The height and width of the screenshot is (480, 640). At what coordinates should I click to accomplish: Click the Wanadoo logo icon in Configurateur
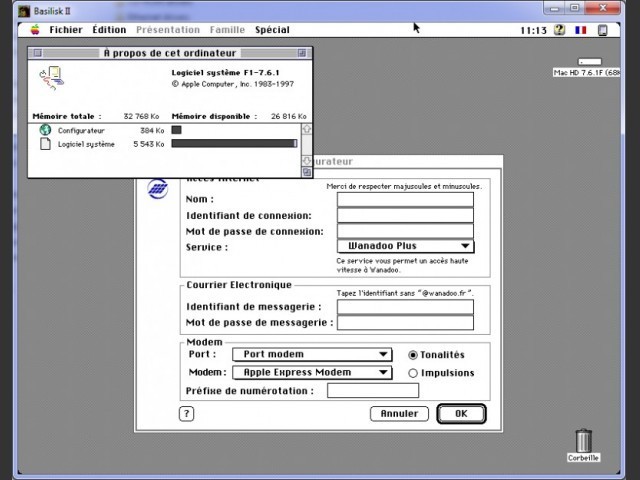(158, 189)
